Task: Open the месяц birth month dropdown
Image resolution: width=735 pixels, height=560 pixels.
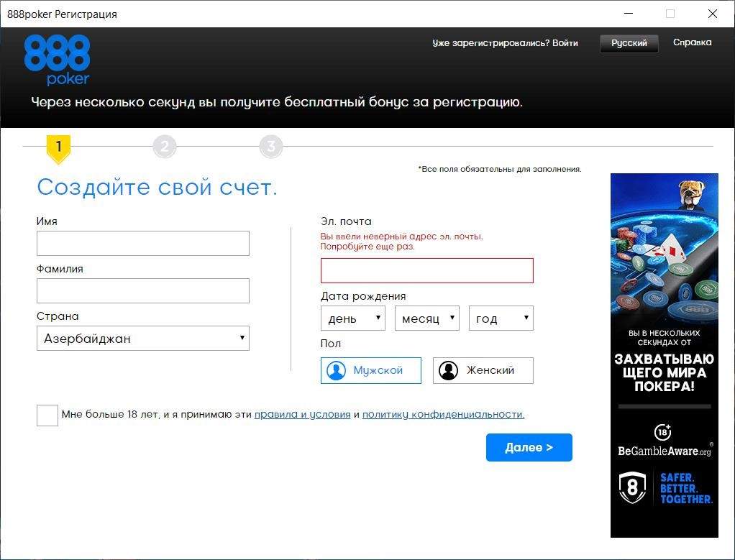Action: coord(427,318)
